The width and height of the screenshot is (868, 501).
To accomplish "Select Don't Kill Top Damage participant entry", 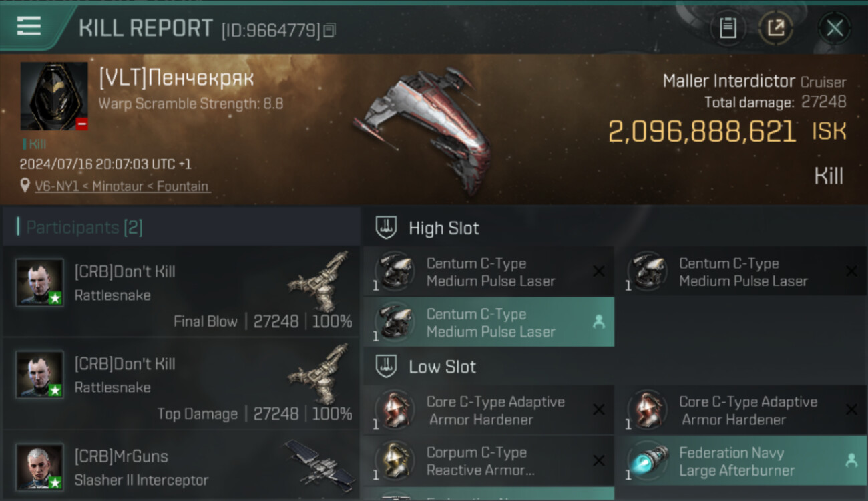I will tap(181, 384).
